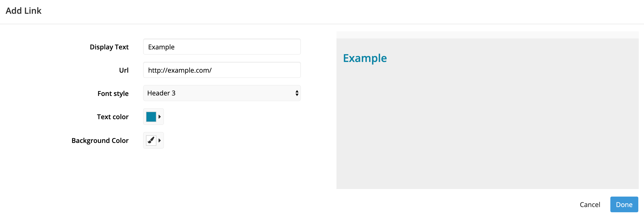Click the teal Text color swatch

151,117
